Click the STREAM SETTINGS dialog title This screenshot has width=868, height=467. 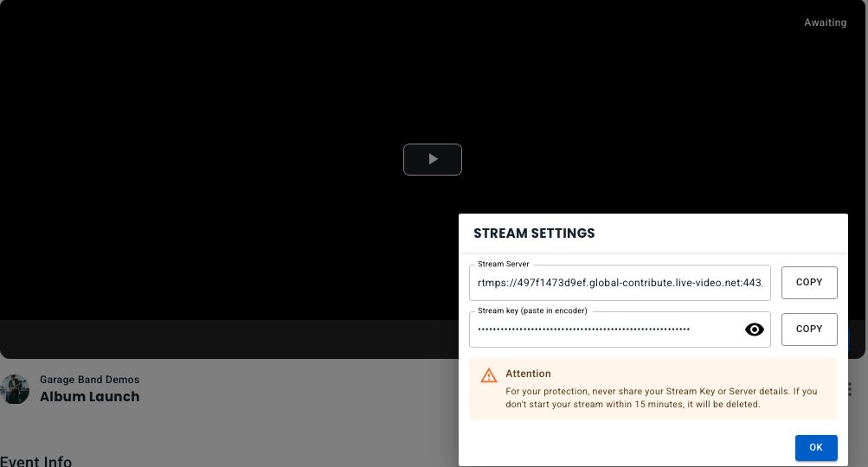[534, 233]
